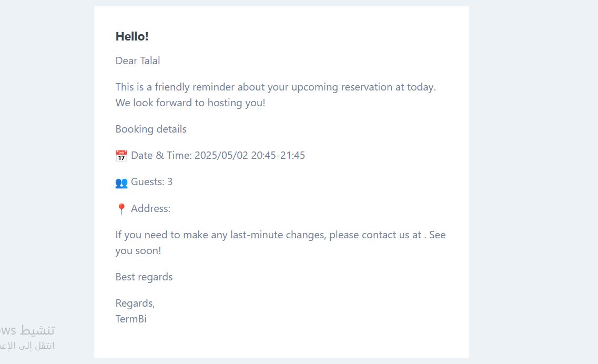Click the Hello! heading
Image resolution: width=598 pixels, height=364 pixels.
[132, 36]
